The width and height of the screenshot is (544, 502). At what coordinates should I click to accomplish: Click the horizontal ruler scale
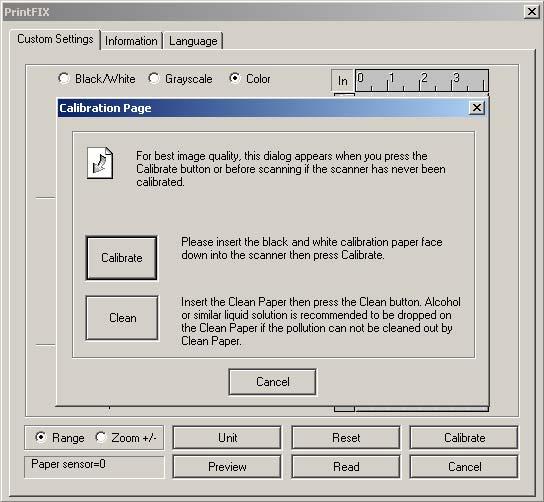pos(422,80)
